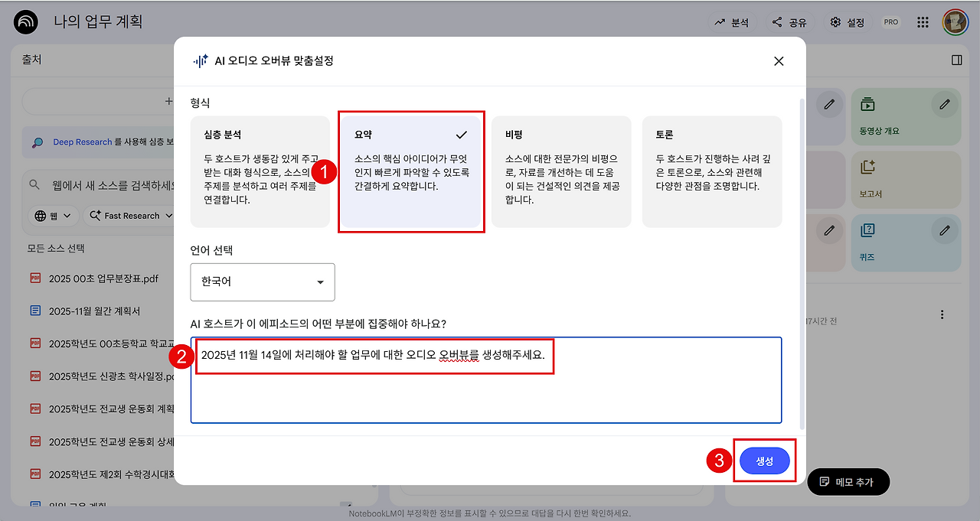
Task: Click the PRO badge
Action: [891, 22]
